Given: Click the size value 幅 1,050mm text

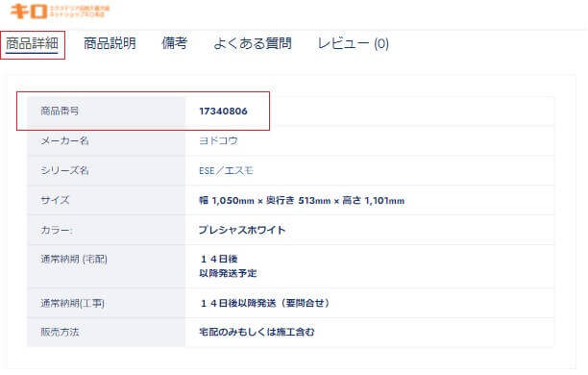Looking at the screenshot, I should (x=227, y=201).
